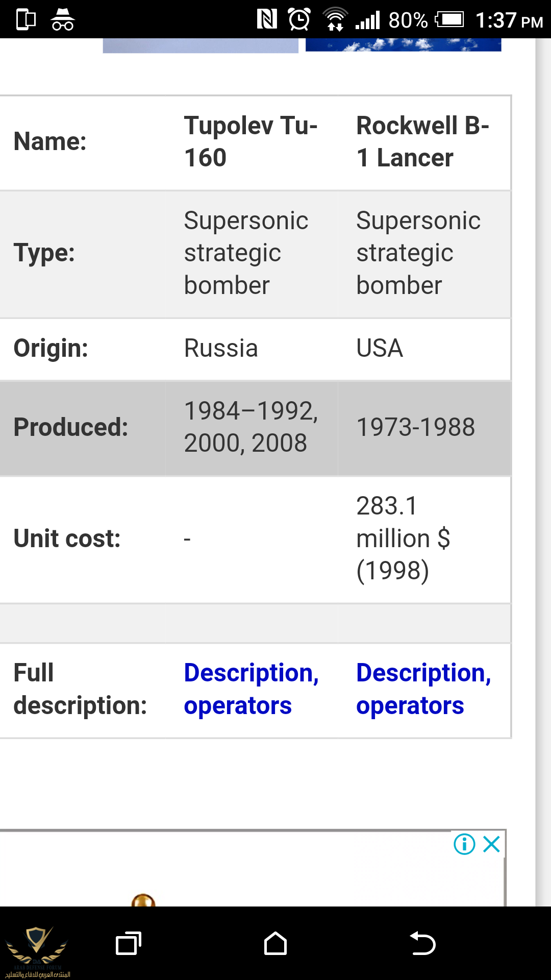Open Rockwell B-1 Lancer description and operators link
551x980 pixels.
pos(423,689)
